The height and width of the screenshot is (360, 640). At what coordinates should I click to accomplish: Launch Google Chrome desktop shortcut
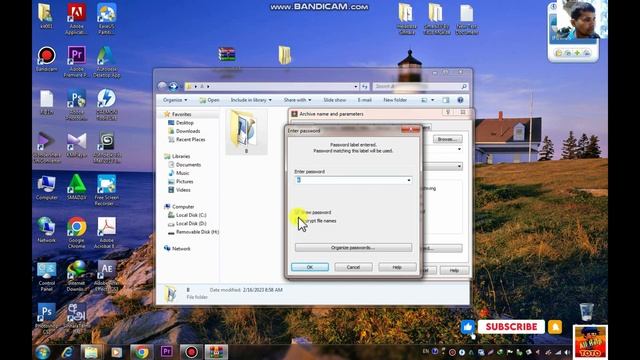76,233
